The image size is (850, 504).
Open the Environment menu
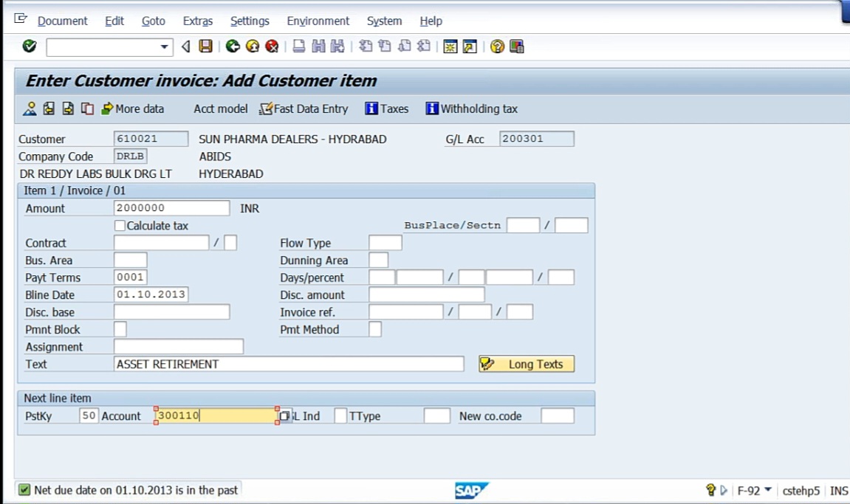coord(318,21)
